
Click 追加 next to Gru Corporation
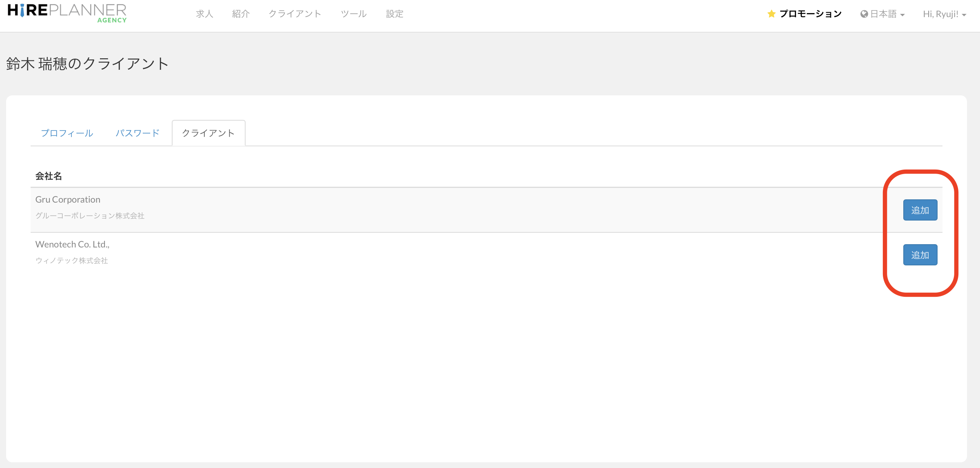pos(920,210)
